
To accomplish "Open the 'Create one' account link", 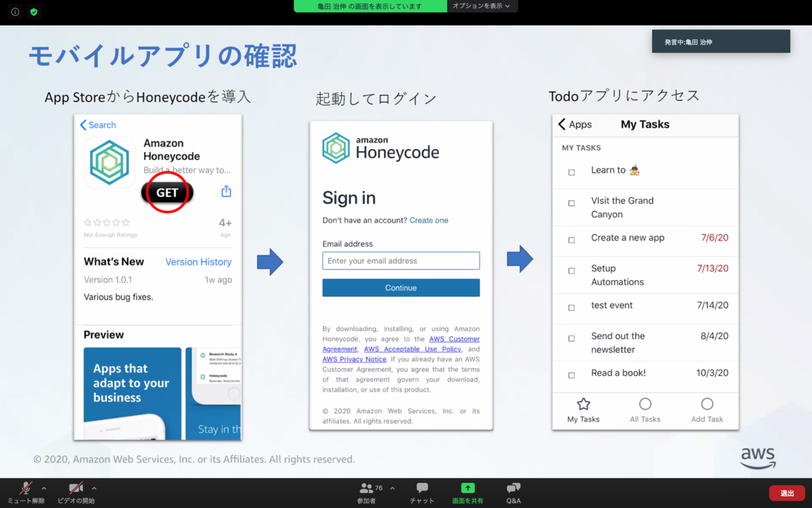I will pos(429,220).
